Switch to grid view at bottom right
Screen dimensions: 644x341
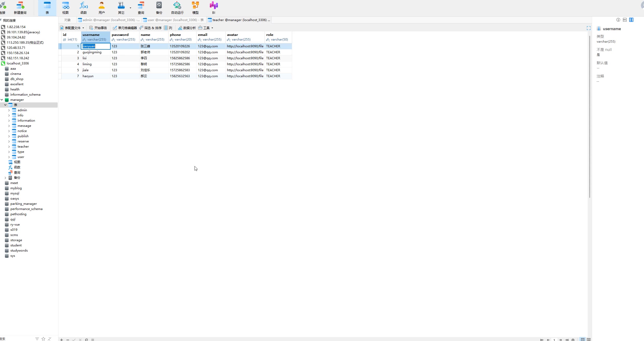click(x=583, y=339)
